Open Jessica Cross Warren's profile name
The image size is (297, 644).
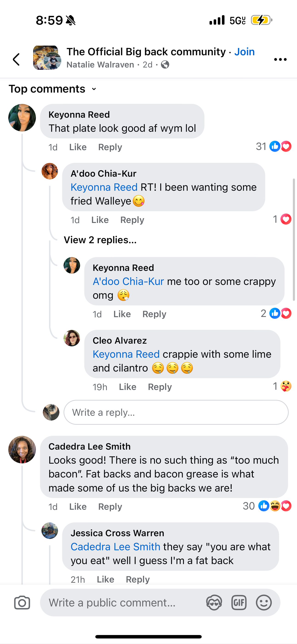tap(117, 533)
